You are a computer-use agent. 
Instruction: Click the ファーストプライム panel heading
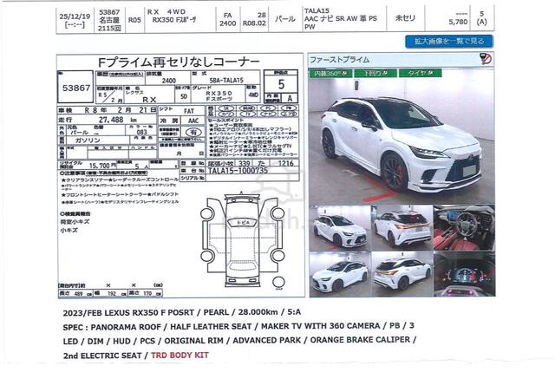coord(339,60)
